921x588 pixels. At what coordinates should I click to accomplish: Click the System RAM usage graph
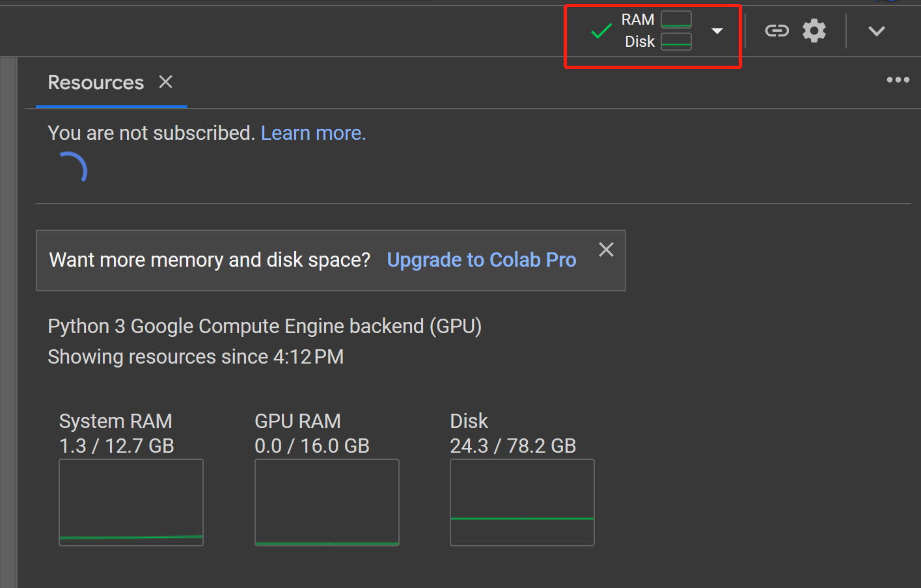click(x=131, y=502)
